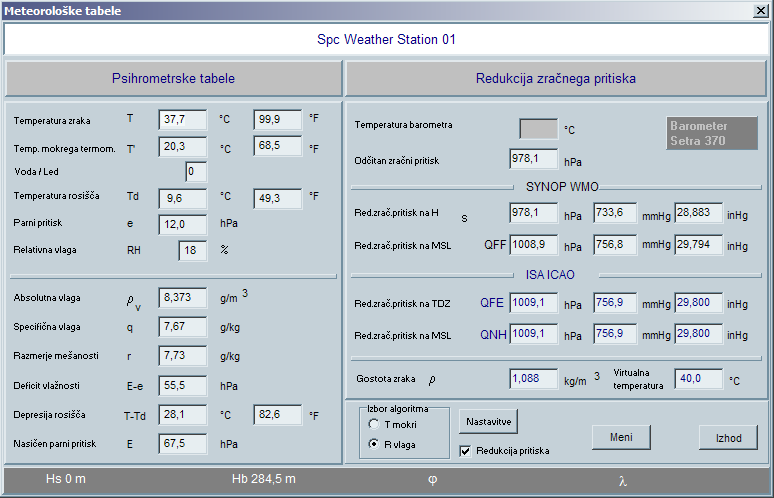Image resolution: width=774 pixels, height=498 pixels.
Task: Click the Voda / Led field
Action: [196, 172]
